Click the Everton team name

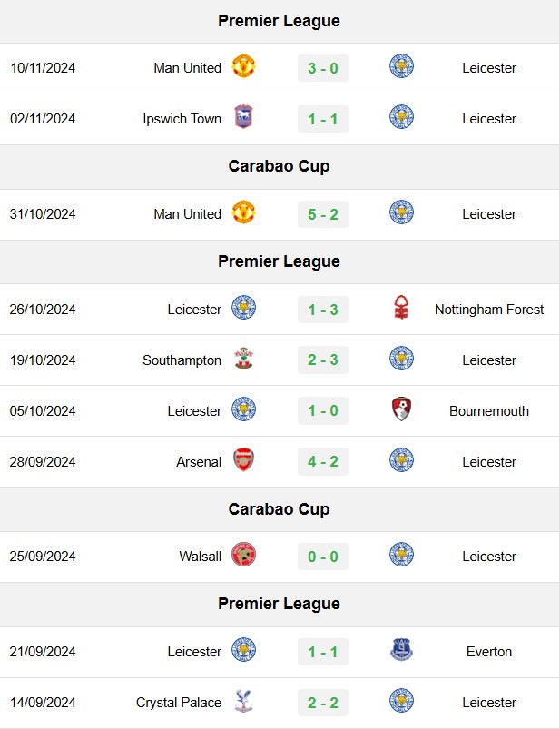(489, 652)
